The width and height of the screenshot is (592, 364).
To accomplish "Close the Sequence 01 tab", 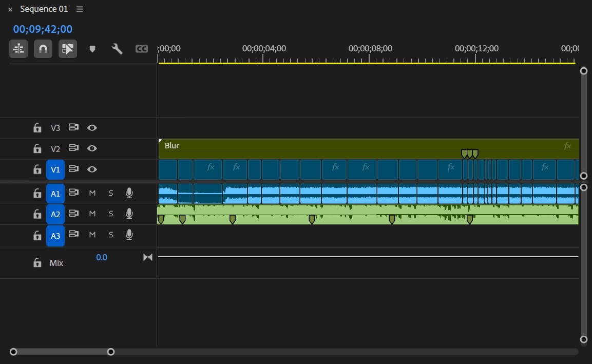I will [10, 9].
